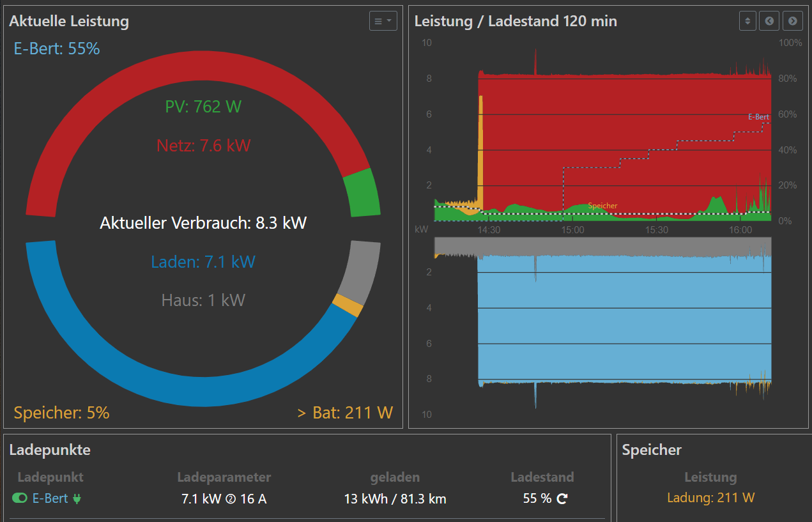
Task: Click the 'Netz: 7.6 kW' label
Action: tap(203, 146)
